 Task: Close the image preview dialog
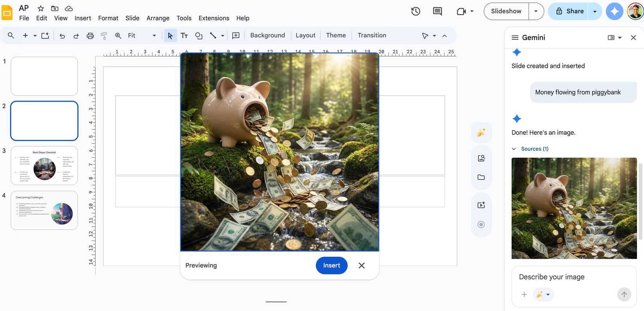click(361, 265)
